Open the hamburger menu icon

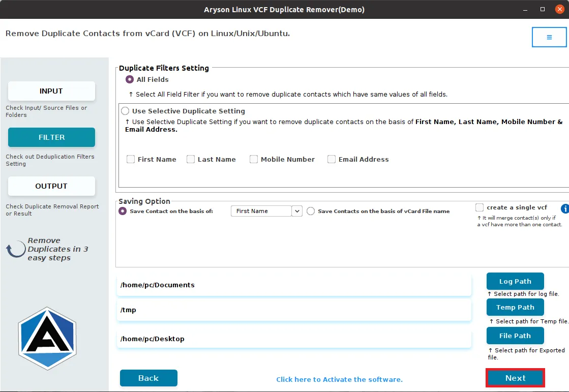pos(549,37)
